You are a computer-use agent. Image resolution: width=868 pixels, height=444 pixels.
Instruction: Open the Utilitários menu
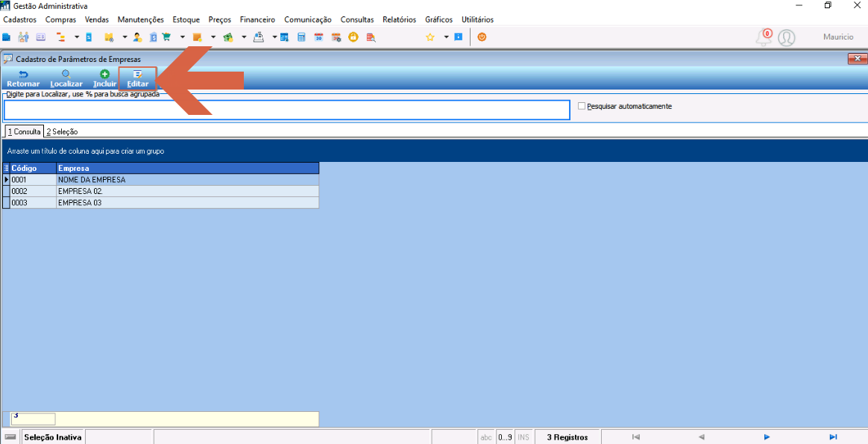tap(478, 19)
